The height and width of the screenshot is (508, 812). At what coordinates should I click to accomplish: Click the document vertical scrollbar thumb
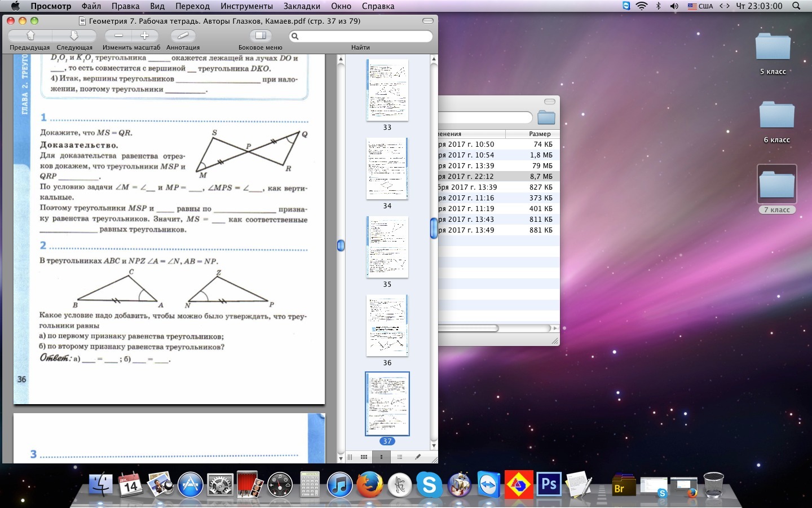tap(341, 246)
